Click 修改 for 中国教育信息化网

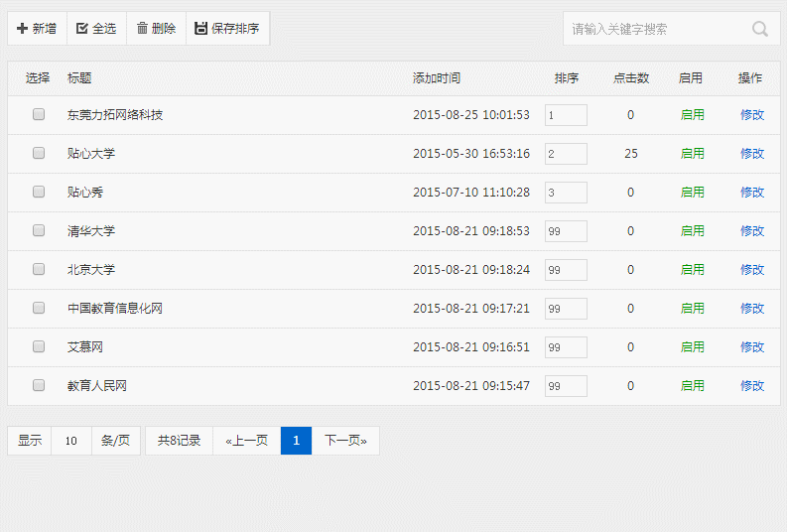(752, 309)
